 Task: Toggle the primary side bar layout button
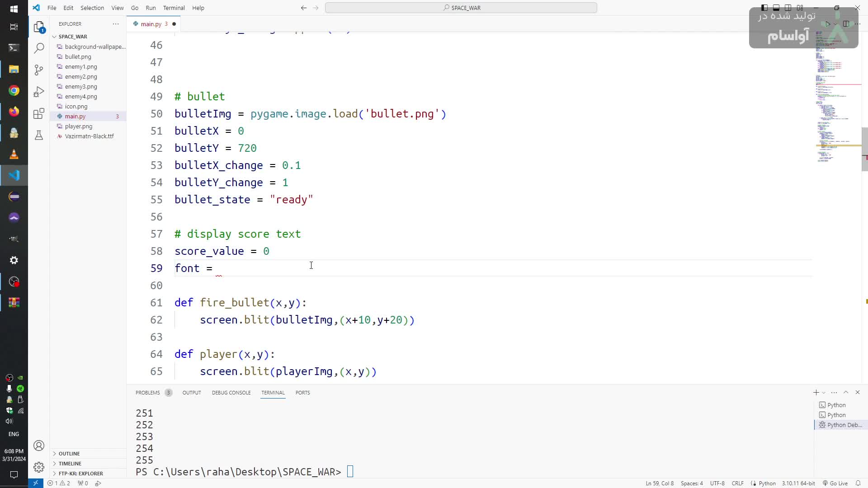(764, 8)
